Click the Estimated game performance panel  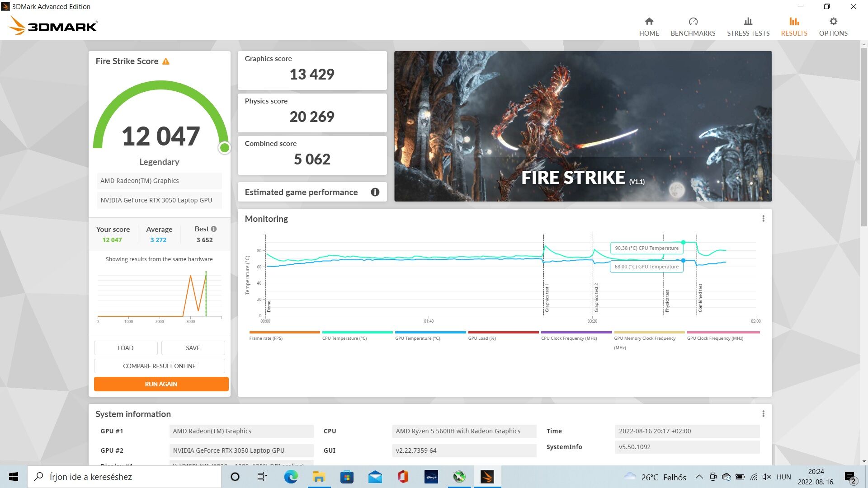click(x=312, y=192)
